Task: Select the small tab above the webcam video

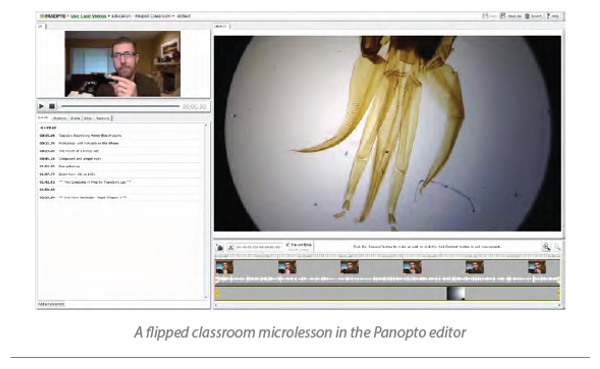Action: 41,26
